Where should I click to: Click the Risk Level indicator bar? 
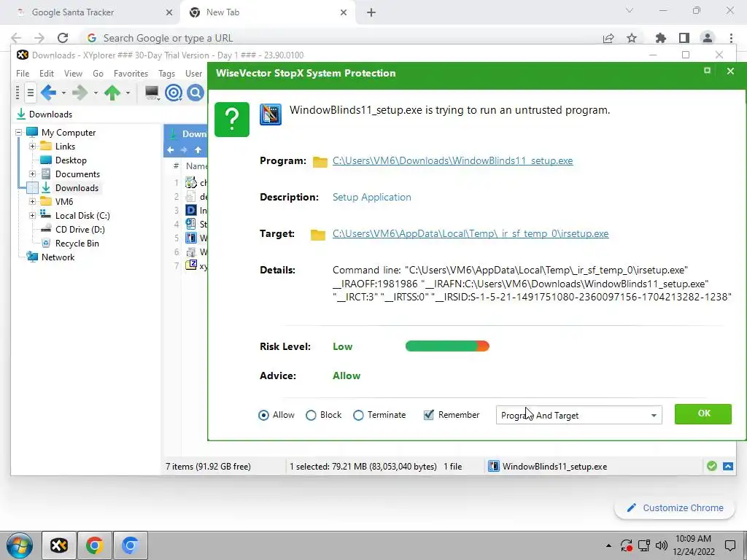pyautogui.click(x=447, y=346)
